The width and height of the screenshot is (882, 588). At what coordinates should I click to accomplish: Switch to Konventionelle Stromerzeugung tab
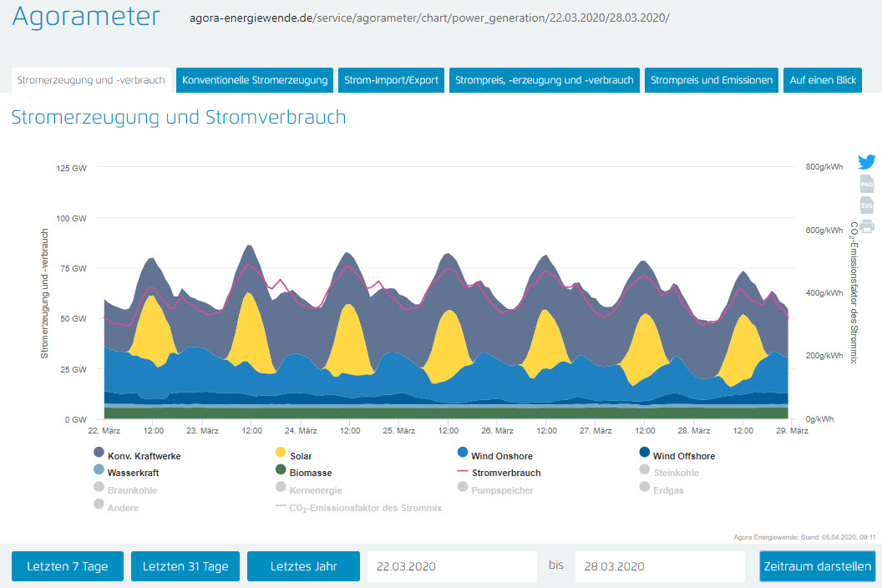tap(255, 80)
